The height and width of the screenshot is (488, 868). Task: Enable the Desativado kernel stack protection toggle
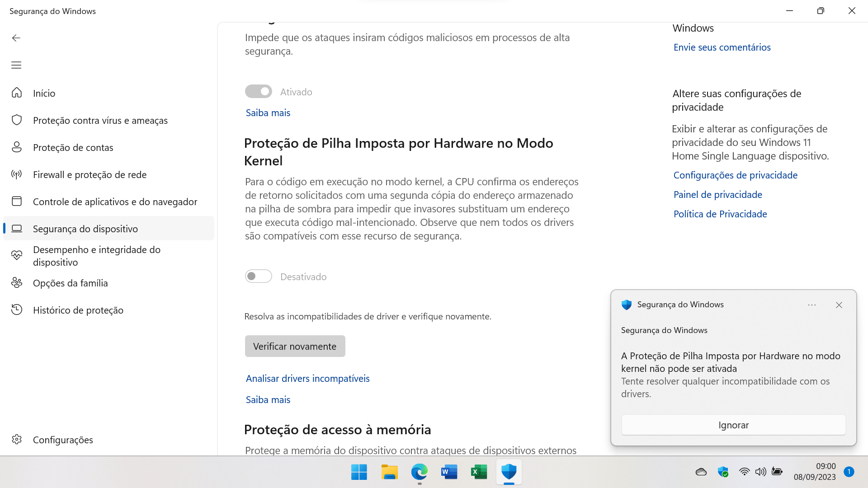[x=259, y=276]
